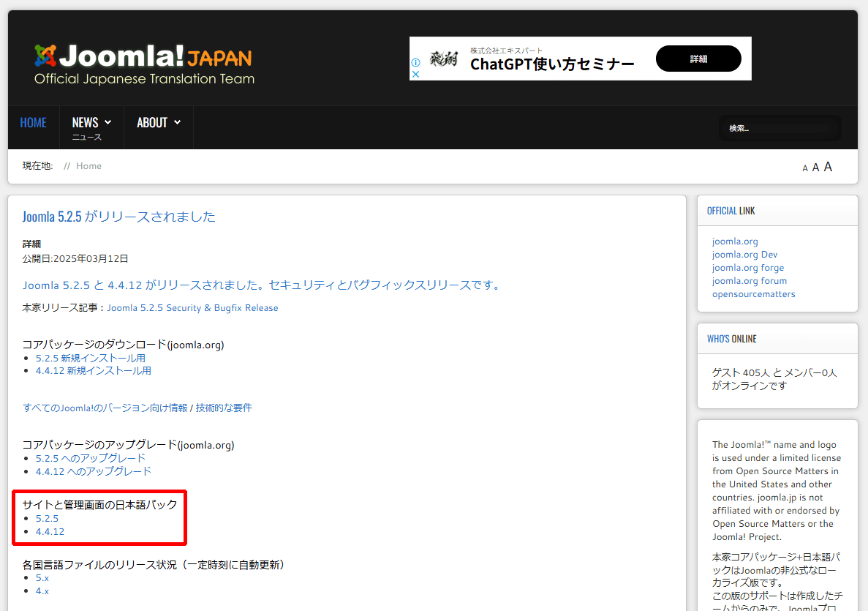Click コアパッケージのアップグレード(joomla.org) heading

tap(128, 445)
